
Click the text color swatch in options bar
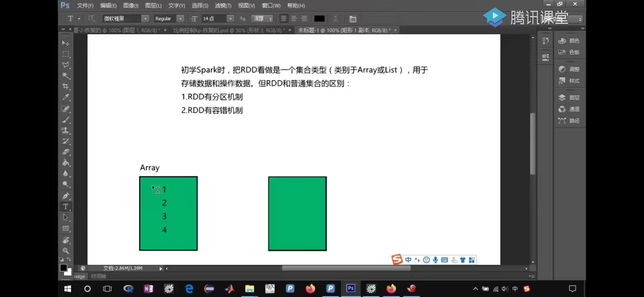320,19
